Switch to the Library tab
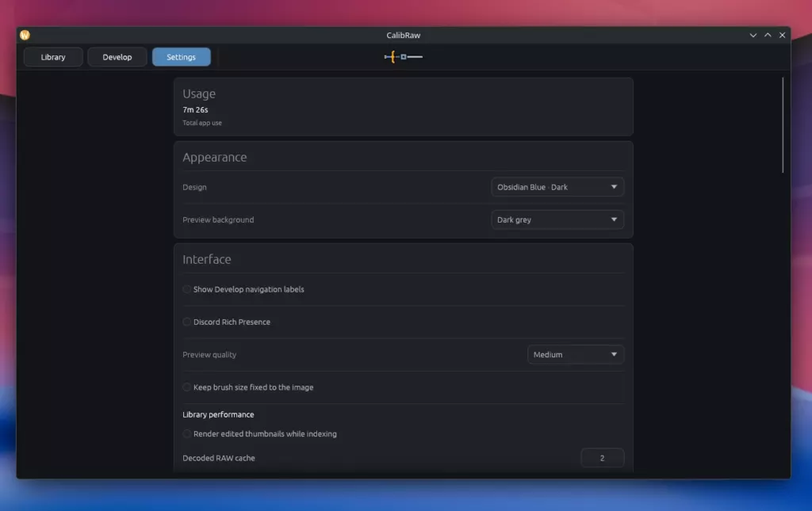The image size is (812, 511). [x=53, y=57]
